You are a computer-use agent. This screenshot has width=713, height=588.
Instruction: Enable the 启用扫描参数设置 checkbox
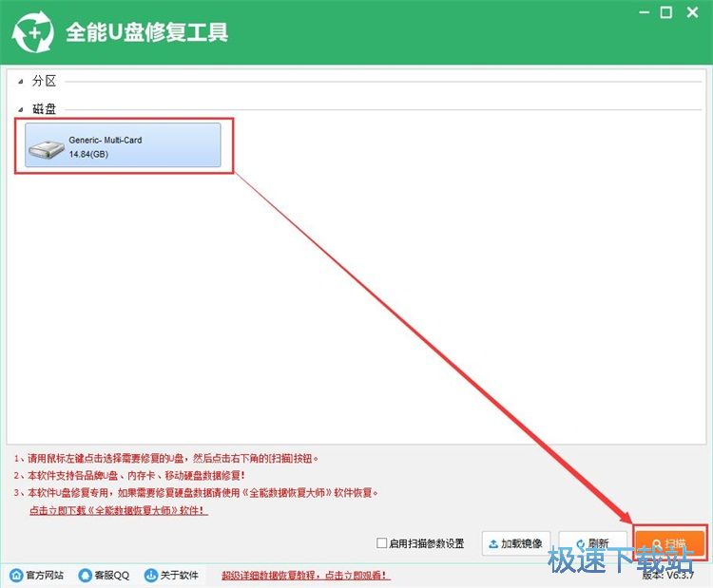click(382, 543)
